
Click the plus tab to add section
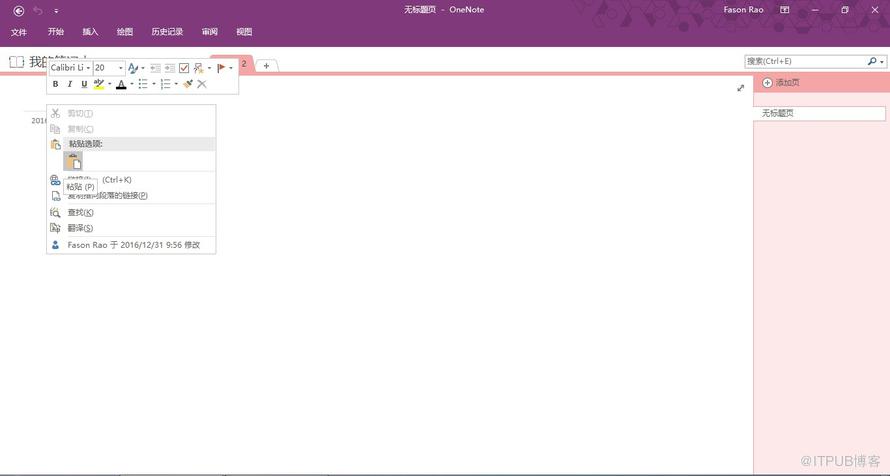[x=266, y=66]
